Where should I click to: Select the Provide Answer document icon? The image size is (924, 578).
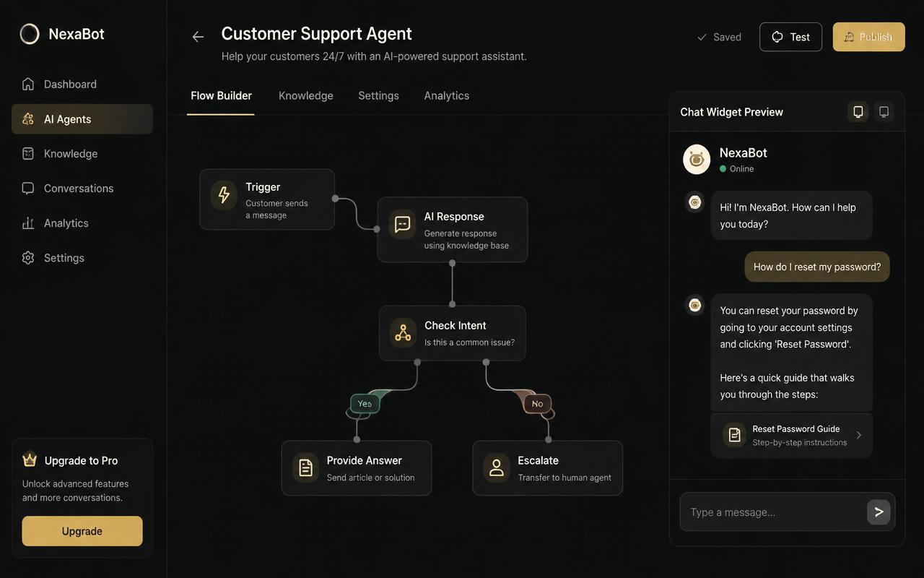click(305, 467)
